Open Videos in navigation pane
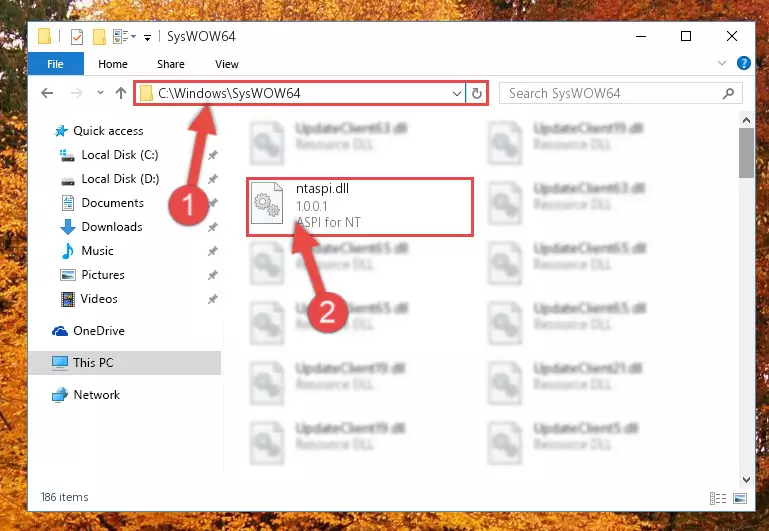The height and width of the screenshot is (531, 769). (99, 299)
